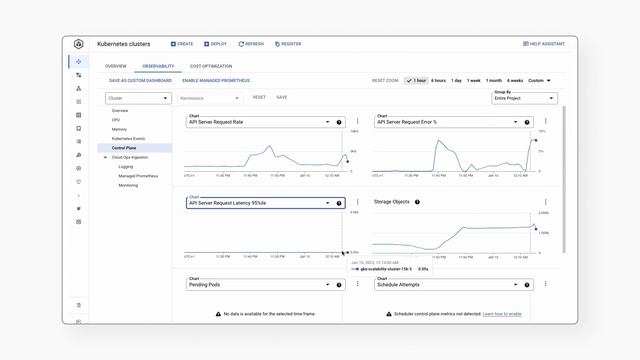Click the Save filters button
Viewport: 640px width, 360px height.
coord(282,98)
